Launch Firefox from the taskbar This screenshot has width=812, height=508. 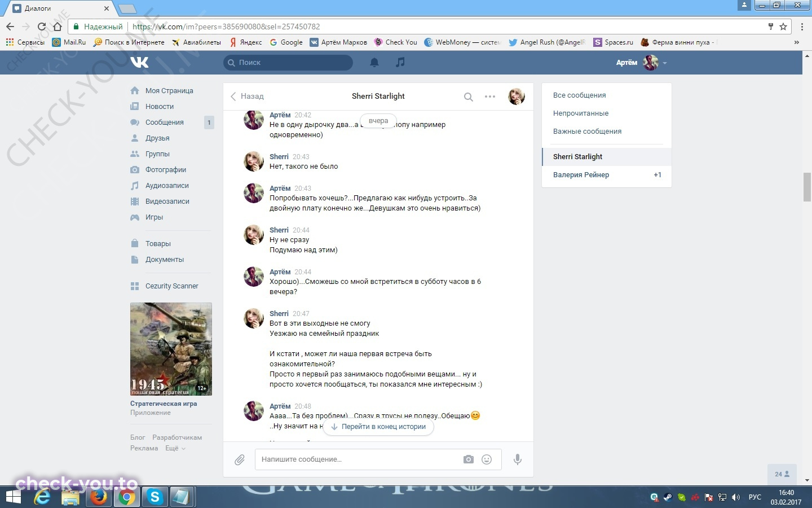(x=99, y=497)
